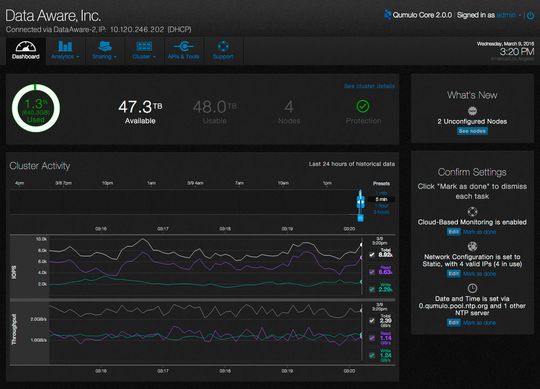Toggle the Throughput Read checkbox
This screenshot has width=540, height=389.
pyautogui.click(x=372, y=338)
